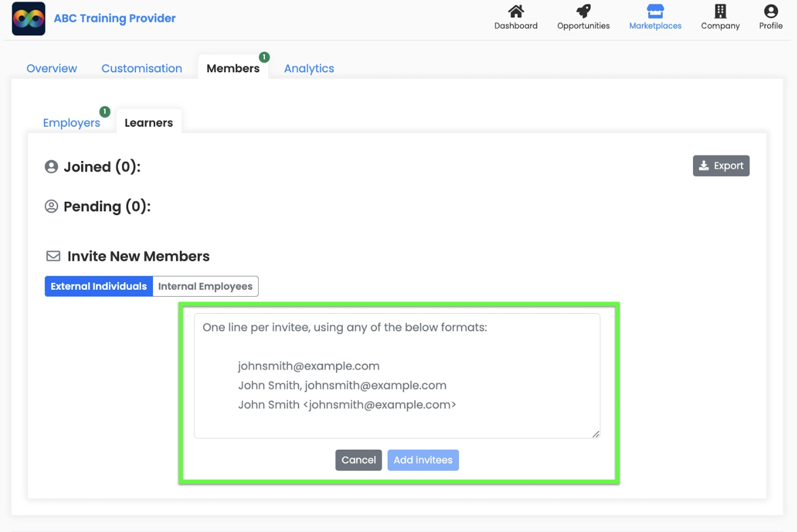Image resolution: width=797 pixels, height=532 pixels.
Task: Open the Dashboard home icon
Action: (516, 11)
